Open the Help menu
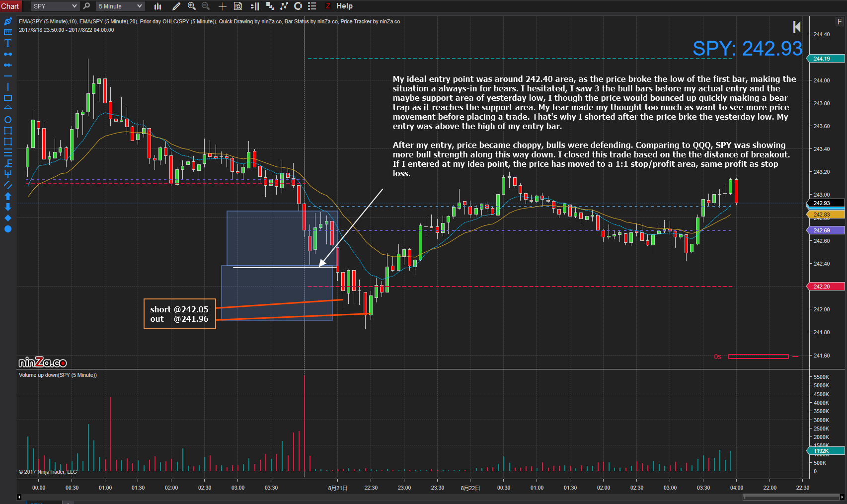This screenshot has height=504, width=847. [344, 6]
